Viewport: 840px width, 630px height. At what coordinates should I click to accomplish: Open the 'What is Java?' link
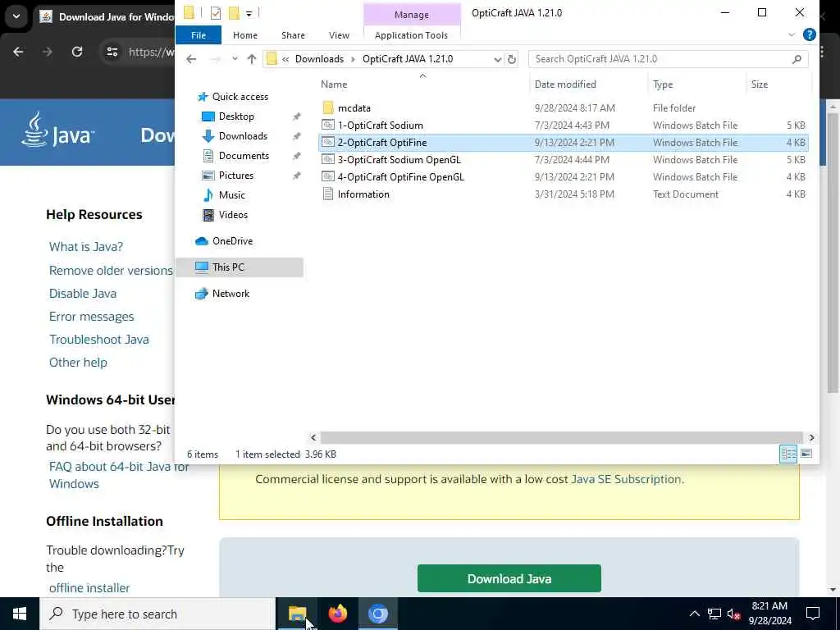click(85, 246)
